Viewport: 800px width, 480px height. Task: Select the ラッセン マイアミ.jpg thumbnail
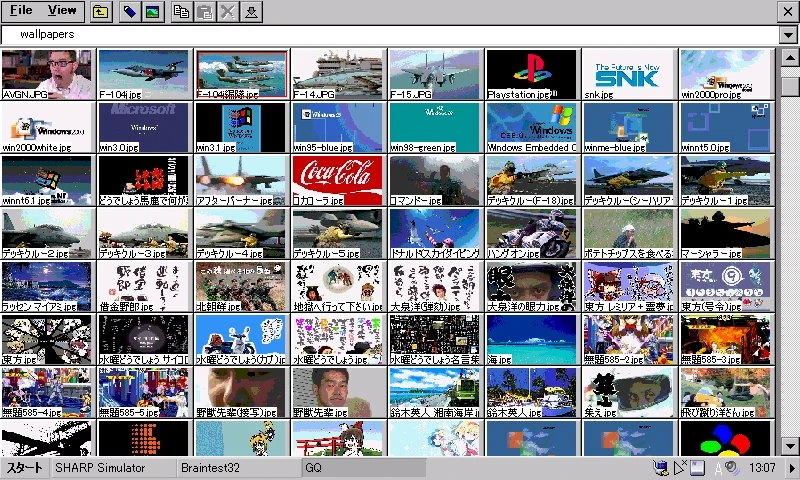48,287
